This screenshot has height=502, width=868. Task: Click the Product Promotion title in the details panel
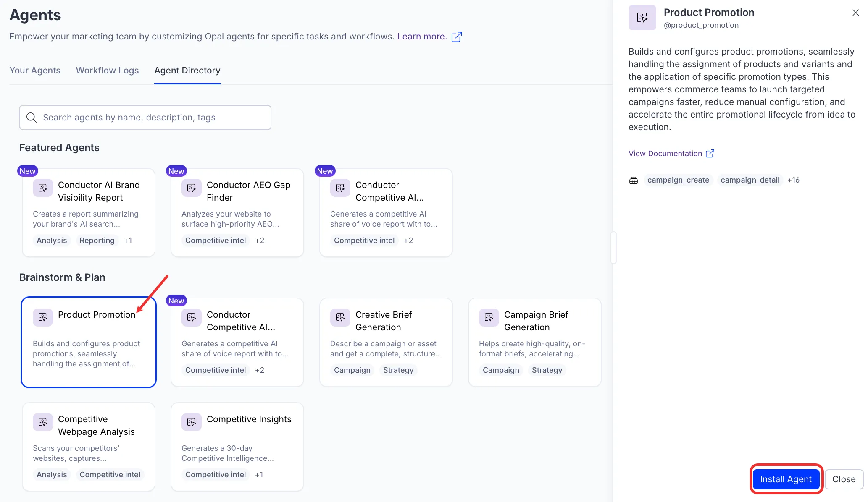pos(709,13)
